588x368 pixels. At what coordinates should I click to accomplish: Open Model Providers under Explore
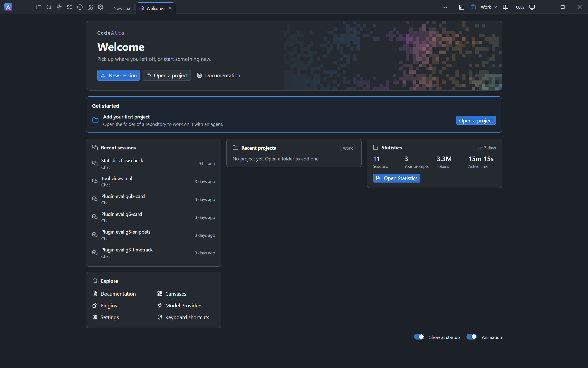[180, 305]
